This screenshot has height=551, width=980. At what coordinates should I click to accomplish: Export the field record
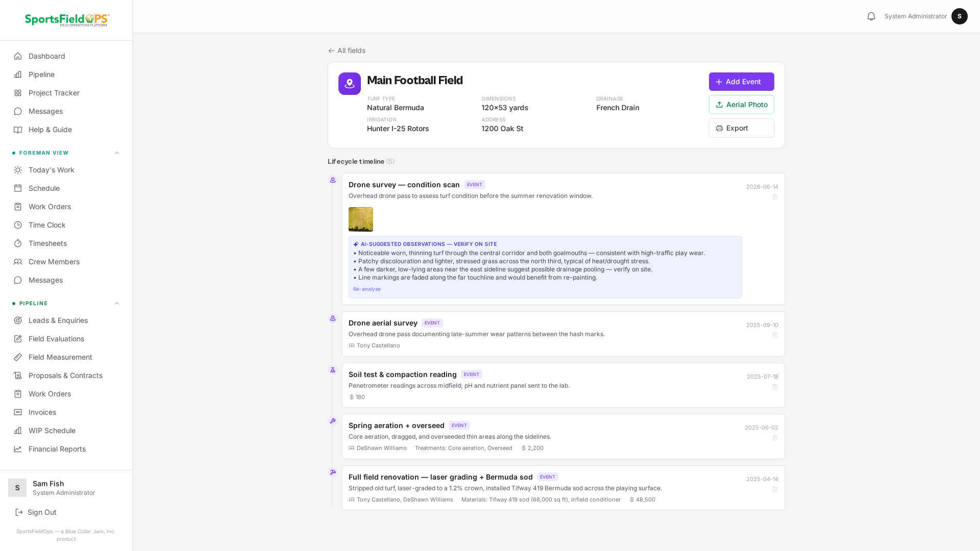tap(741, 128)
